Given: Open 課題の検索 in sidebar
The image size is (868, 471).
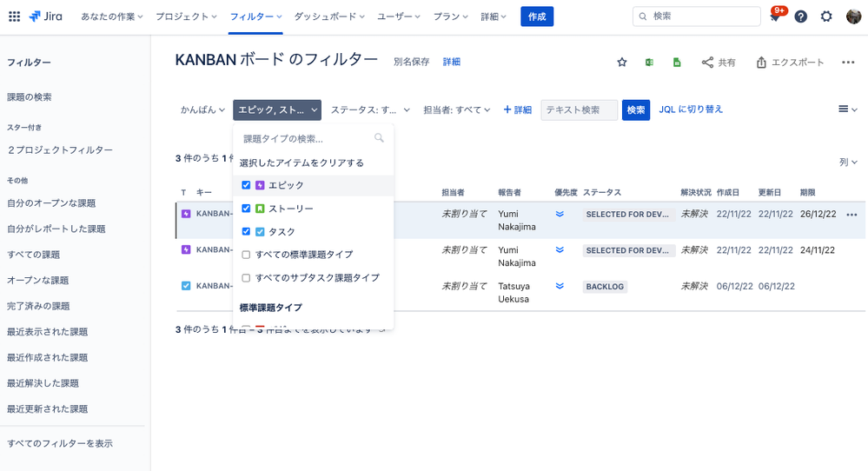Looking at the screenshot, I should [30, 96].
